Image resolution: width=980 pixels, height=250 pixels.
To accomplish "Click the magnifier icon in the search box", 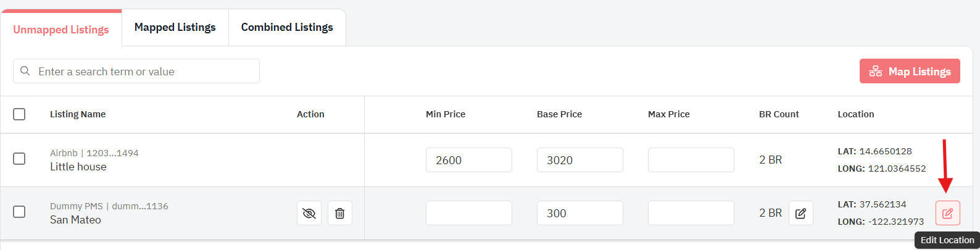I will pos(25,71).
